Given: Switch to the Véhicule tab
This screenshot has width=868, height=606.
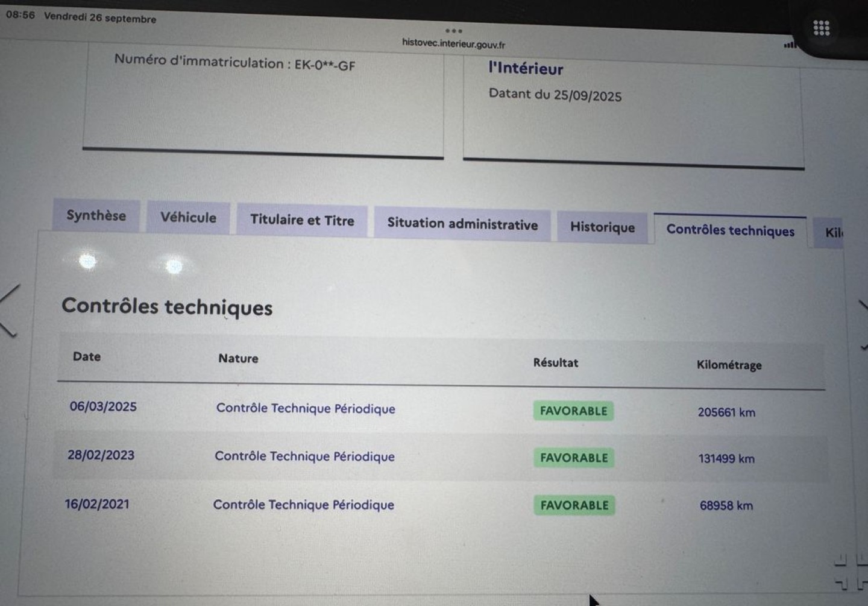Looking at the screenshot, I should 188,218.
